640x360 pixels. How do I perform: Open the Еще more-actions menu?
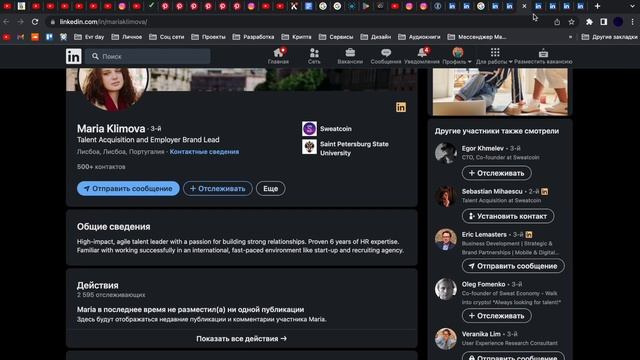click(271, 189)
